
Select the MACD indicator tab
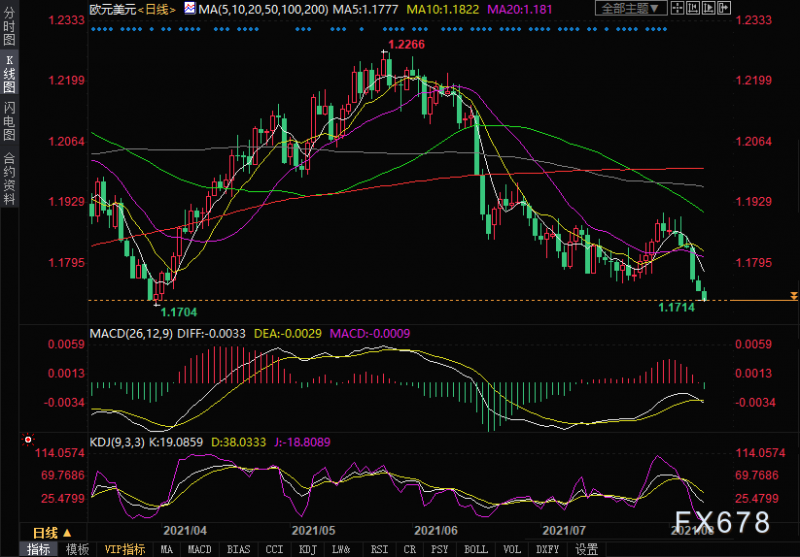click(x=199, y=549)
